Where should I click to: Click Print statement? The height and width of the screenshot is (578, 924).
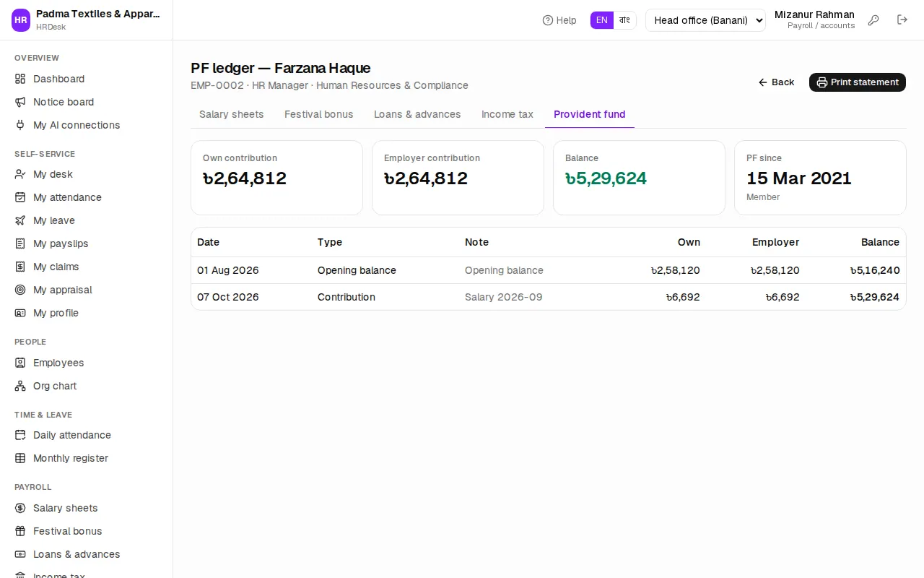click(858, 82)
